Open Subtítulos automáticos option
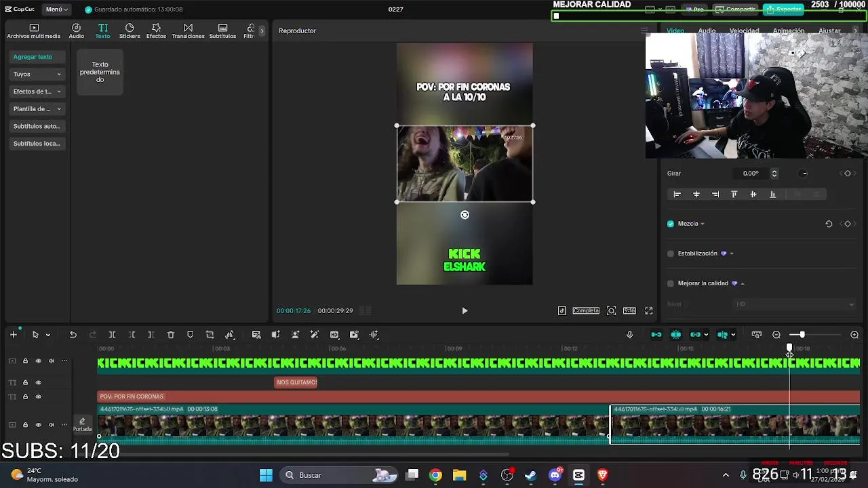The height and width of the screenshot is (488, 868). pos(37,126)
